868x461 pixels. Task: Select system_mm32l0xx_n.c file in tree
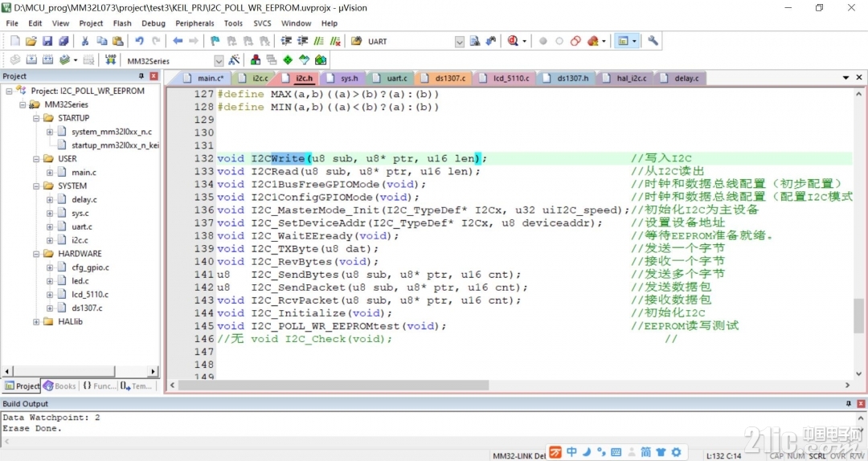point(111,132)
